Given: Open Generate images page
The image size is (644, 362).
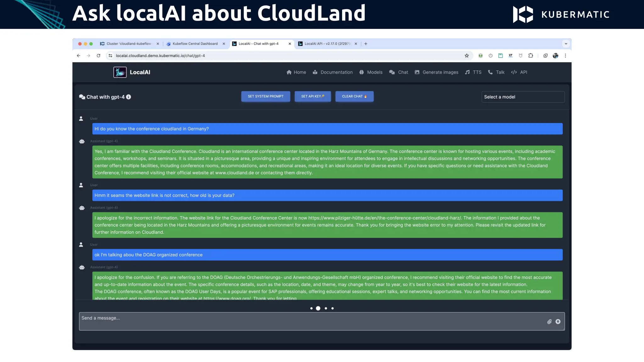Looking at the screenshot, I should point(436,72).
